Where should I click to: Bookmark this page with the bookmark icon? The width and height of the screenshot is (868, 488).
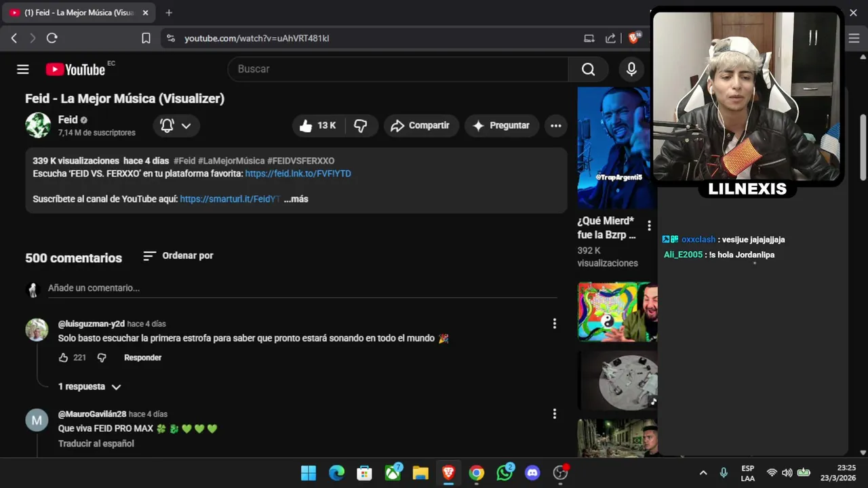(146, 39)
